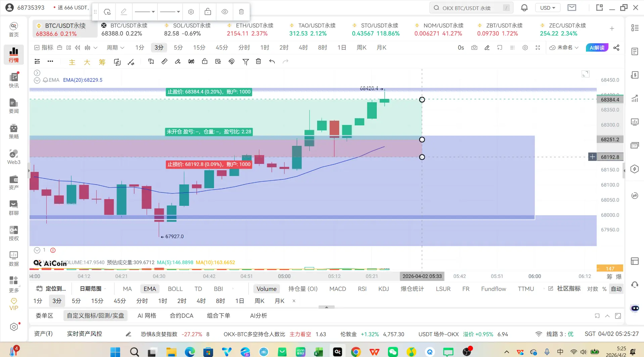The height and width of the screenshot is (357, 644).
Task: Open the USD currency dropdown
Action: click(x=548, y=8)
